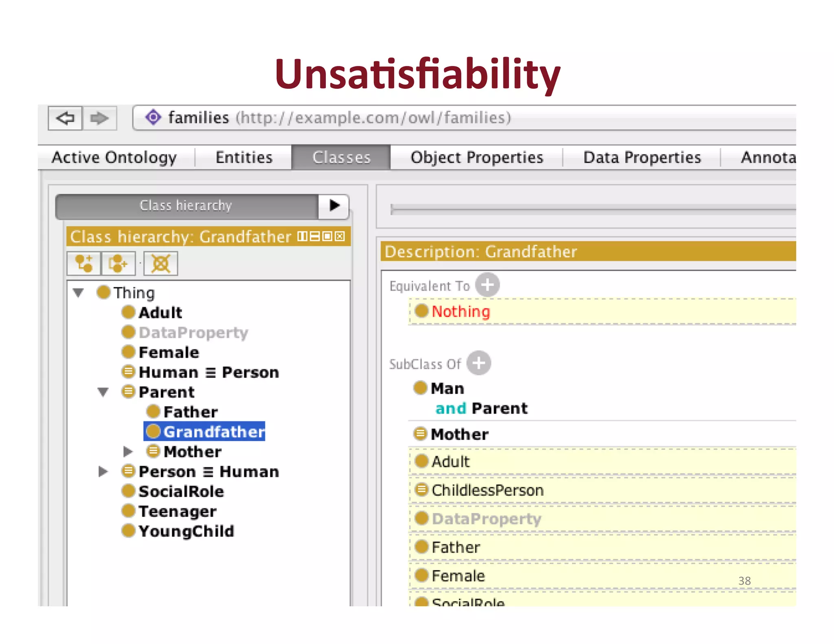The height and width of the screenshot is (644, 834).
Task: Click the split horizontally view icon
Action: click(x=315, y=237)
